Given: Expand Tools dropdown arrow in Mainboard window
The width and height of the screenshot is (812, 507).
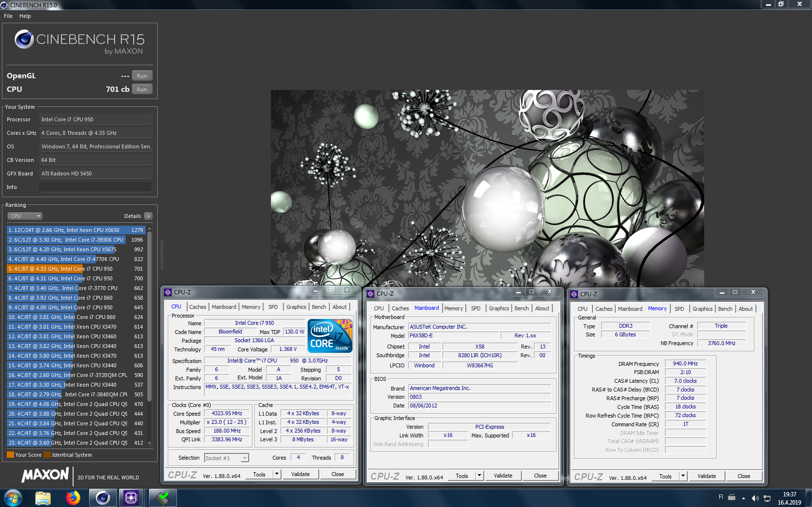Looking at the screenshot, I should (x=480, y=476).
